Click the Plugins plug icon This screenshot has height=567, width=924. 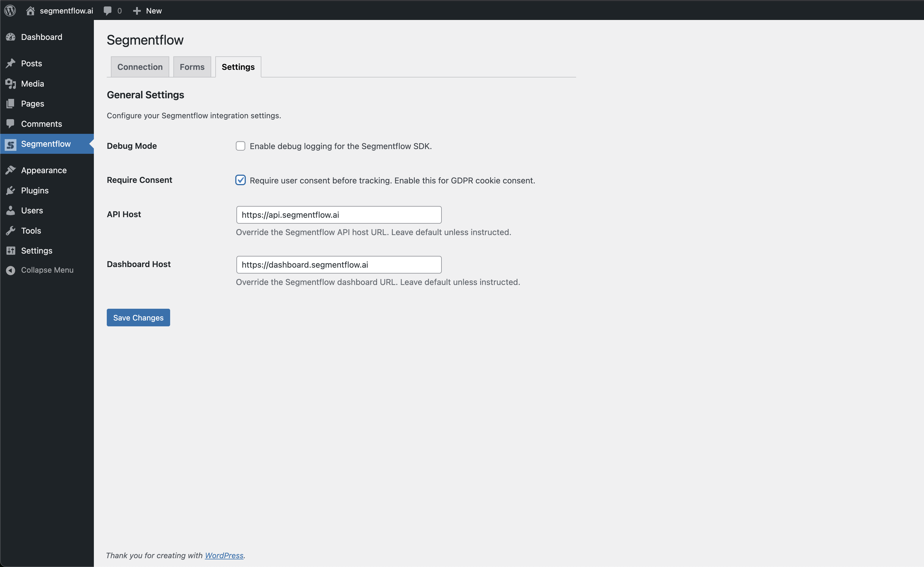[11, 190]
